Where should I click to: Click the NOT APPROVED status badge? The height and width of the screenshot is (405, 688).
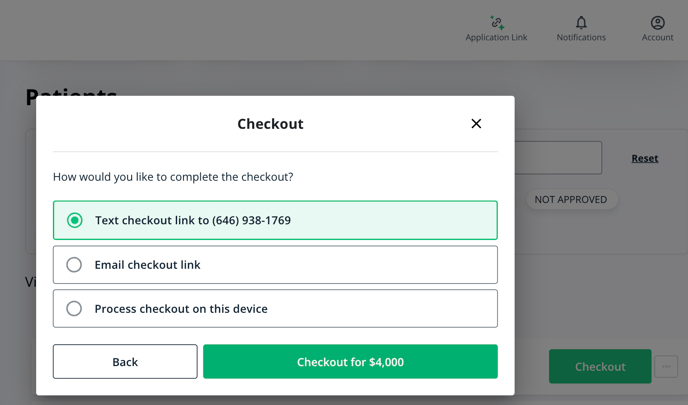click(x=570, y=199)
